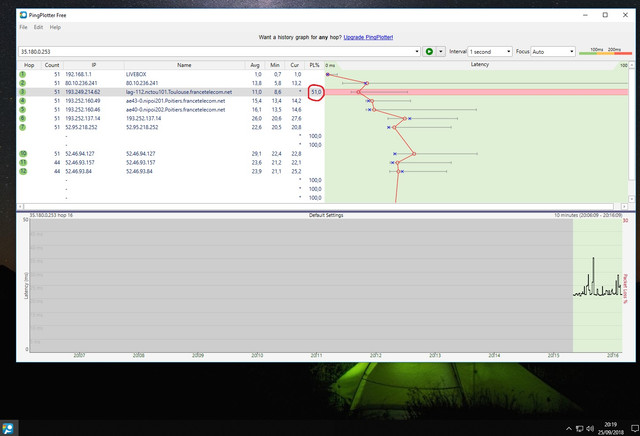Open the dropdown arrow next to play button
The width and height of the screenshot is (640, 436).
tap(441, 51)
